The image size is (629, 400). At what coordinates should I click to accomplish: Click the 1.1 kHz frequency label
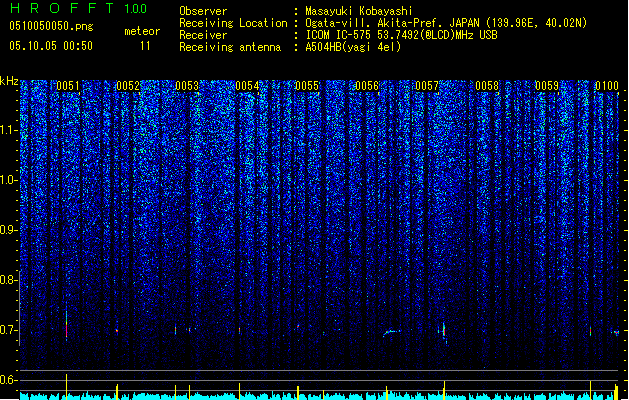pyautogui.click(x=8, y=130)
